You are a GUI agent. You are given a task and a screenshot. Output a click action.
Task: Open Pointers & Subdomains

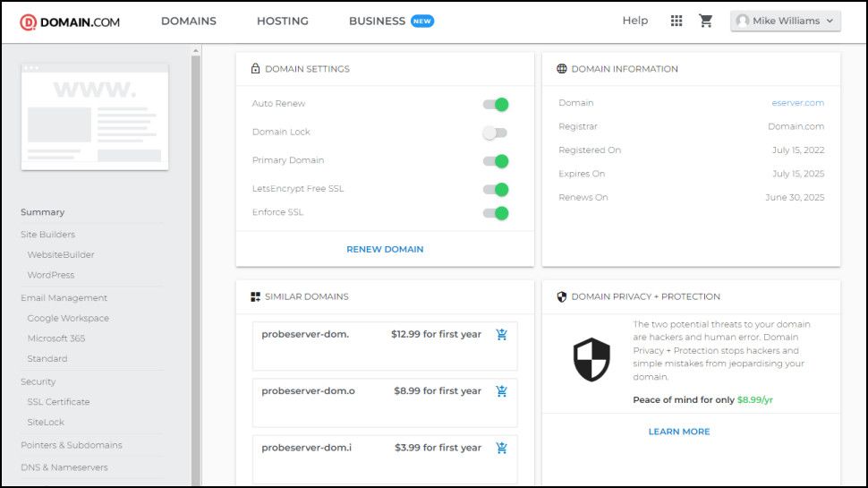tap(72, 445)
